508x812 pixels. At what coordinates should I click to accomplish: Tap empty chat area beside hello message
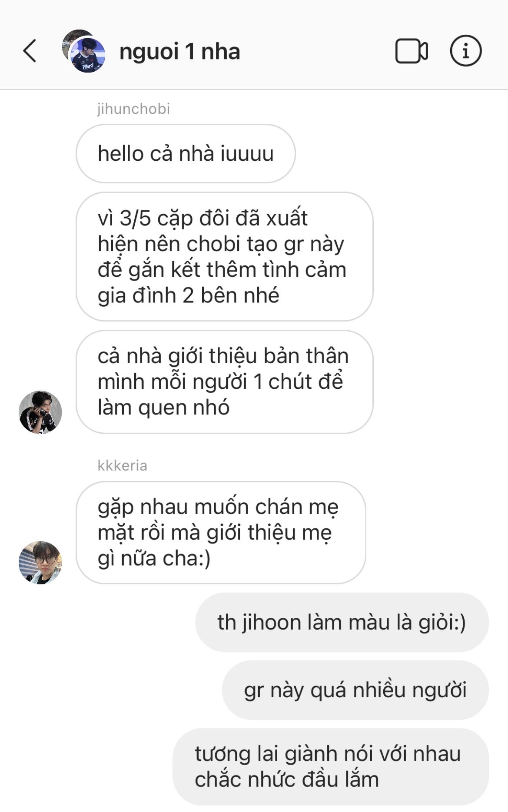point(400,153)
